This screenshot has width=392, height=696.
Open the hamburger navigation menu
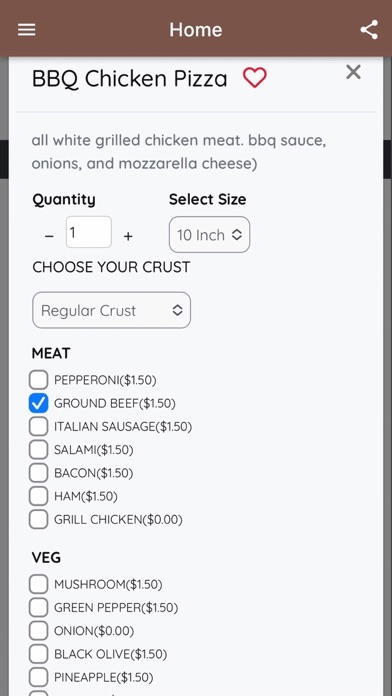click(x=27, y=30)
